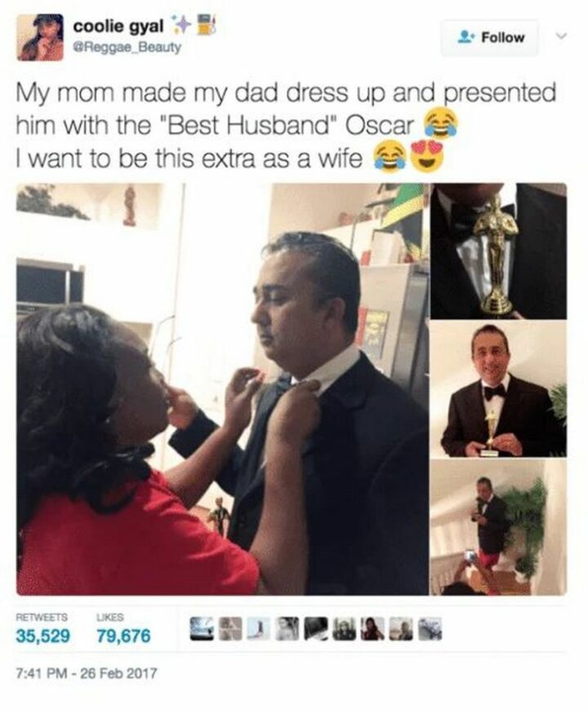Screen dimensions: 588x711
Task: Open the coolie gyal display name
Action: click(x=118, y=27)
